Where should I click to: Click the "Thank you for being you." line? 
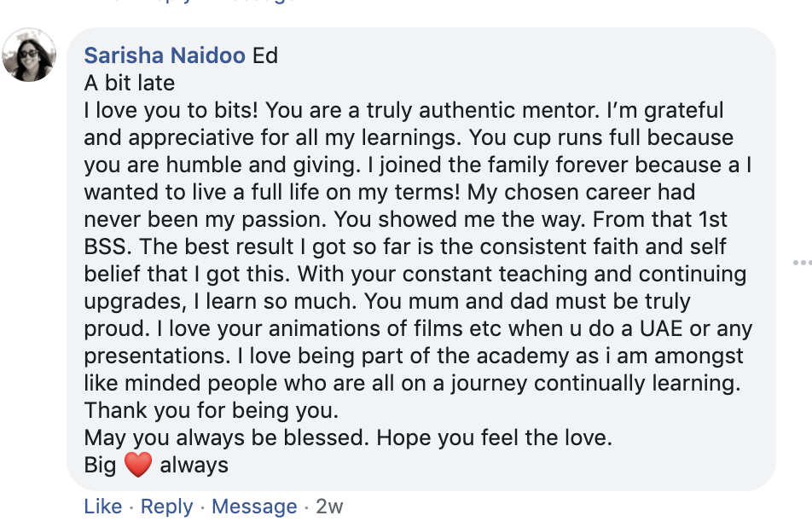coord(212,411)
